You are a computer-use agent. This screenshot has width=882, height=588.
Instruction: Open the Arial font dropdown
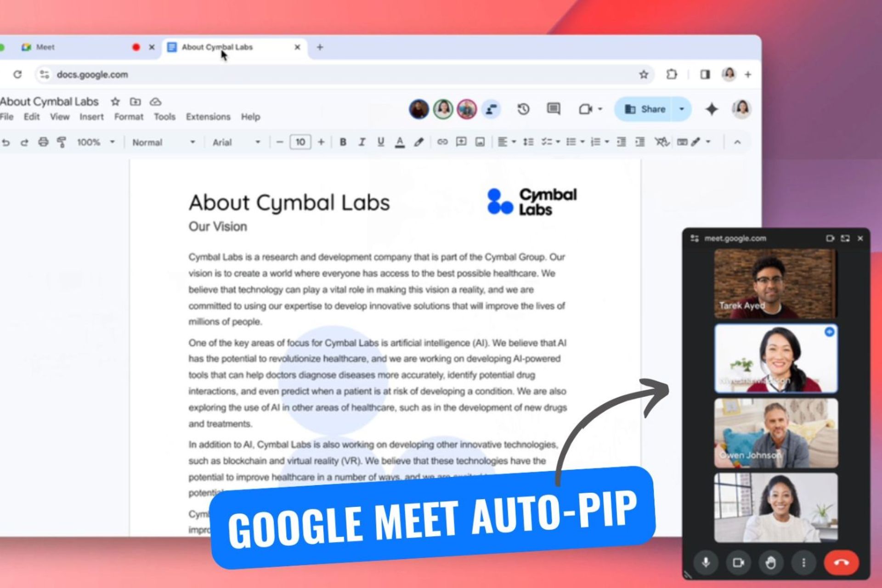[x=236, y=142]
